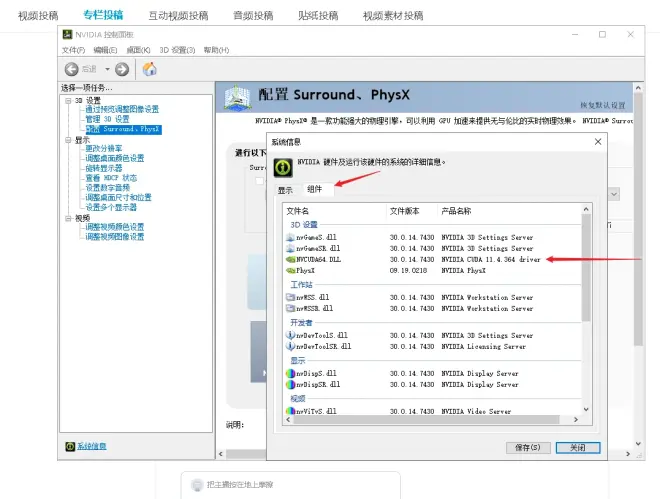
Task: Collapse the 显示 tree node
Action: pos(68,140)
